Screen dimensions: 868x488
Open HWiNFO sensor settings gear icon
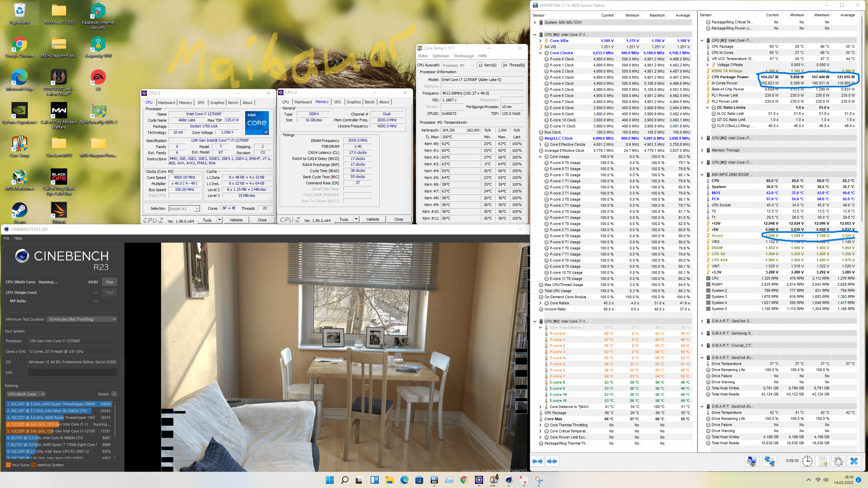pyautogui.click(x=838, y=461)
